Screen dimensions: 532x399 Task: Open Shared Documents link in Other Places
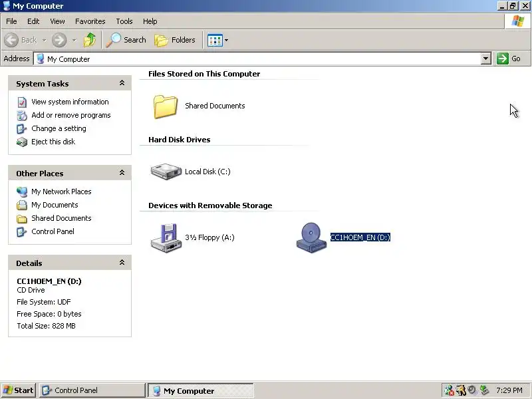pos(61,218)
